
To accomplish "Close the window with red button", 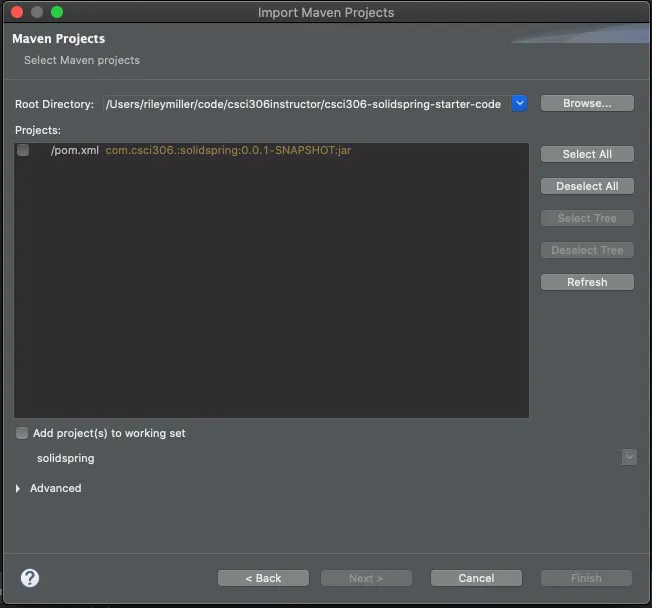I will [15, 12].
